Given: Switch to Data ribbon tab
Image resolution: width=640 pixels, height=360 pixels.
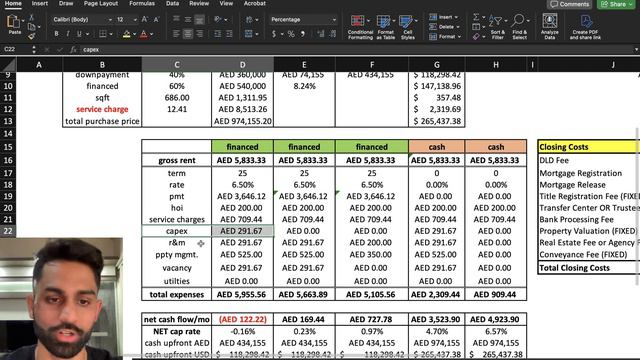Looking at the screenshot, I should [x=172, y=3].
